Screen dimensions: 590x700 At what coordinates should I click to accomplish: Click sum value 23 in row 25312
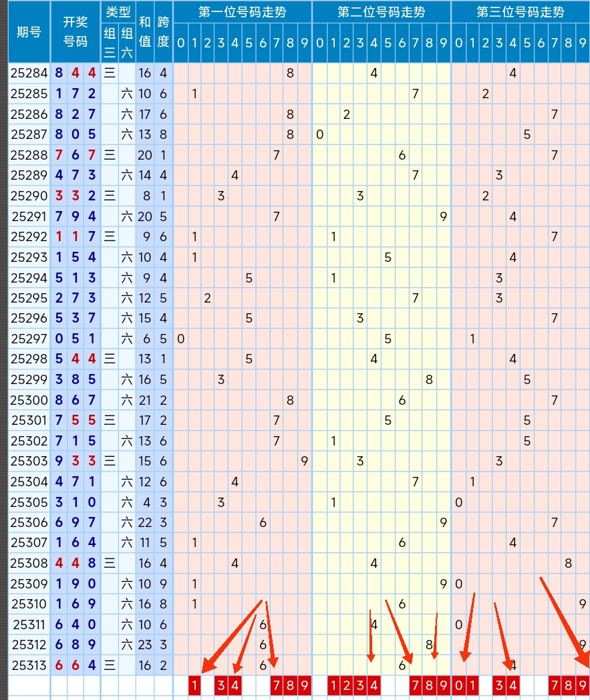145,645
